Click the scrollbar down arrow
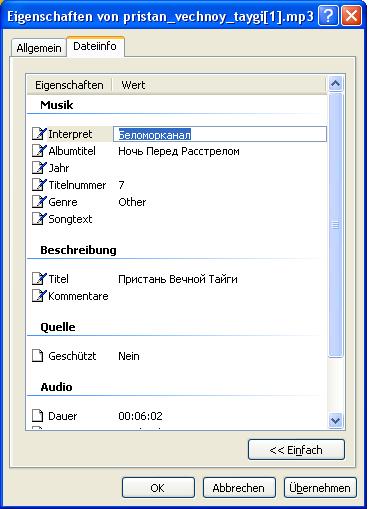This screenshot has height=509, width=377. 335,420
